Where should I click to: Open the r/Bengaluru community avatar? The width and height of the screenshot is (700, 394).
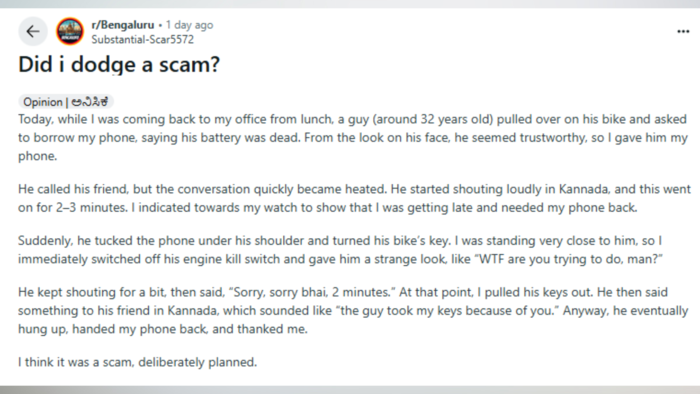[70, 32]
